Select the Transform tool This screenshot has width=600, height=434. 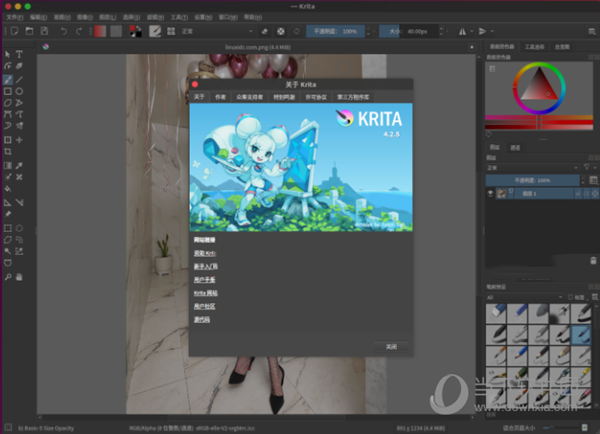8,140
